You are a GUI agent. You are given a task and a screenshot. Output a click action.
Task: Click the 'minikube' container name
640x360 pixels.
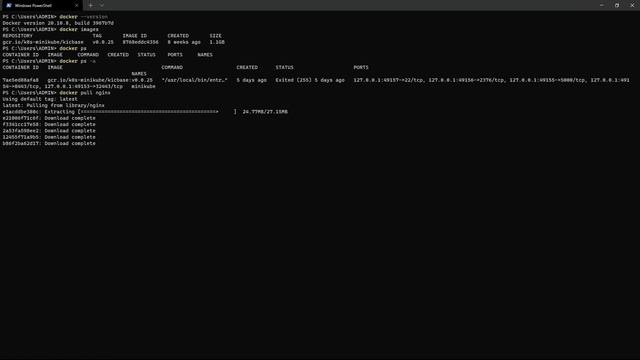(x=143, y=87)
